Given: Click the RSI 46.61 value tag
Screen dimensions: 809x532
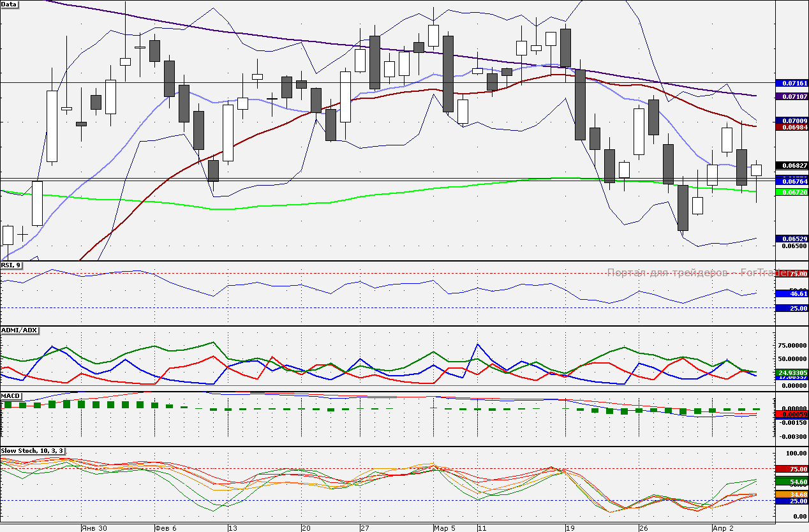Looking at the screenshot, I should pyautogui.click(x=790, y=293).
